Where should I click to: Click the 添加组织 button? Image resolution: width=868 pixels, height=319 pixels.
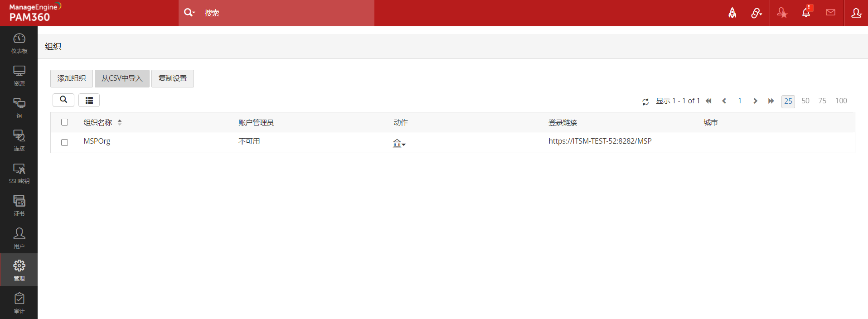(x=72, y=78)
